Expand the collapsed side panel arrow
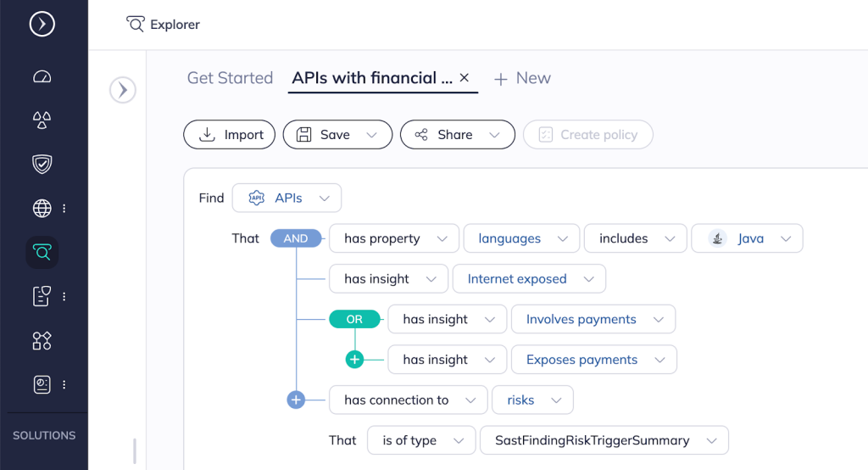Viewport: 868px width, 470px height. tap(123, 90)
